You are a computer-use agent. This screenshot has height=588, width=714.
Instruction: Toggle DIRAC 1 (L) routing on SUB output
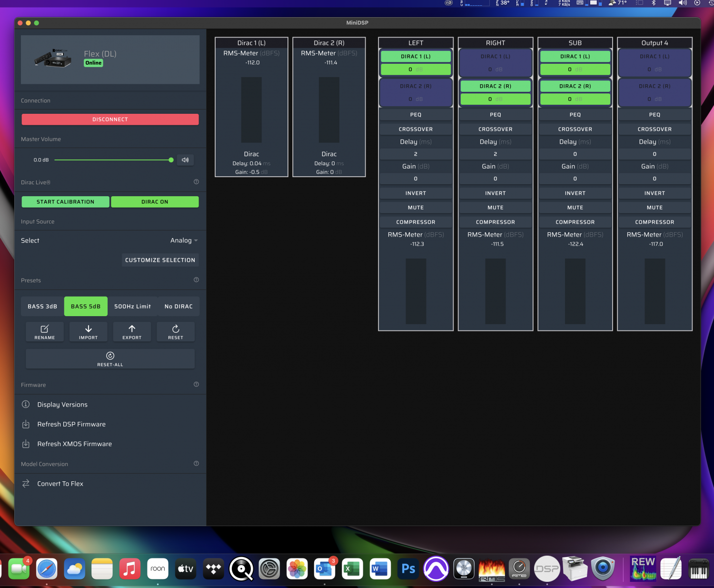tap(575, 57)
